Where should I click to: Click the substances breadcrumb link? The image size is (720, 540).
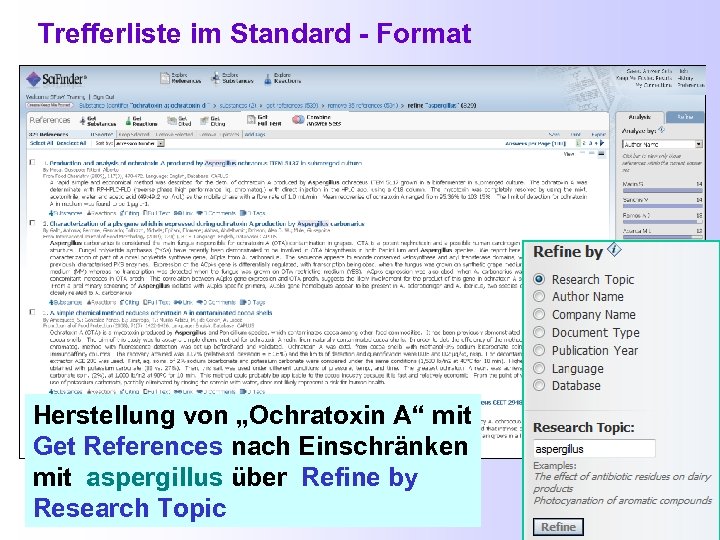point(238,106)
